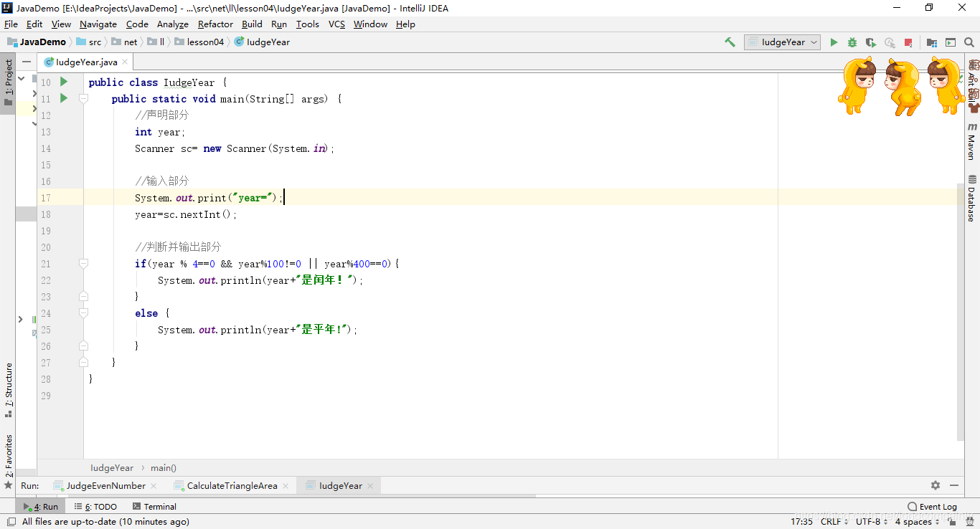
Task: Click the Run with Profiler clock icon
Action: pos(890,42)
